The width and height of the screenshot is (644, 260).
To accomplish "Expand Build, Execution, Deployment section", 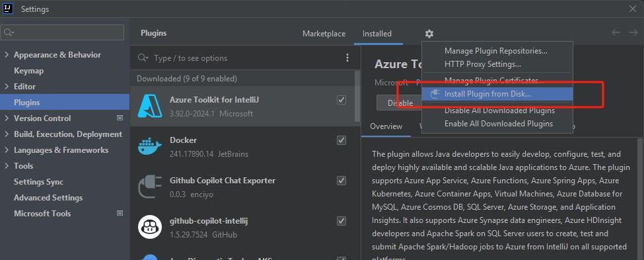I will (6, 134).
